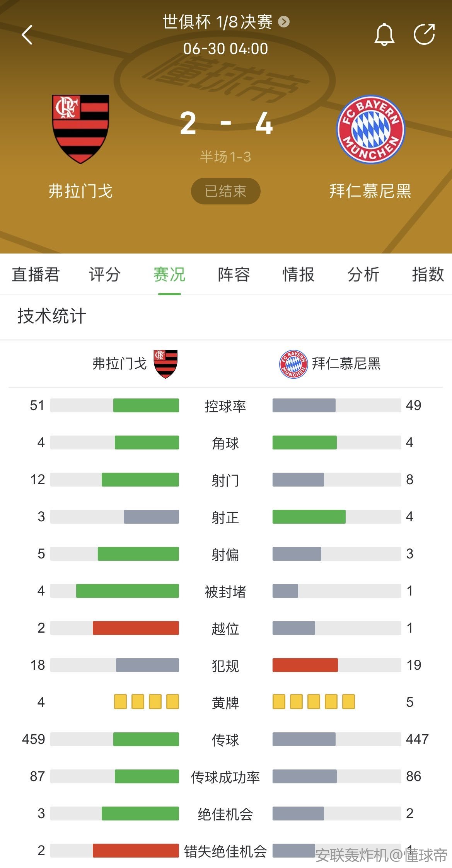Image resolution: width=452 pixels, height=868 pixels.
Task: Tap the 弗拉门戈 team name under crest
Action: pos(80,191)
